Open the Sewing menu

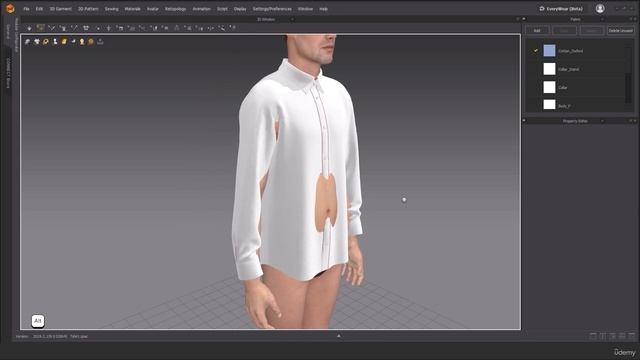pyautogui.click(x=111, y=9)
